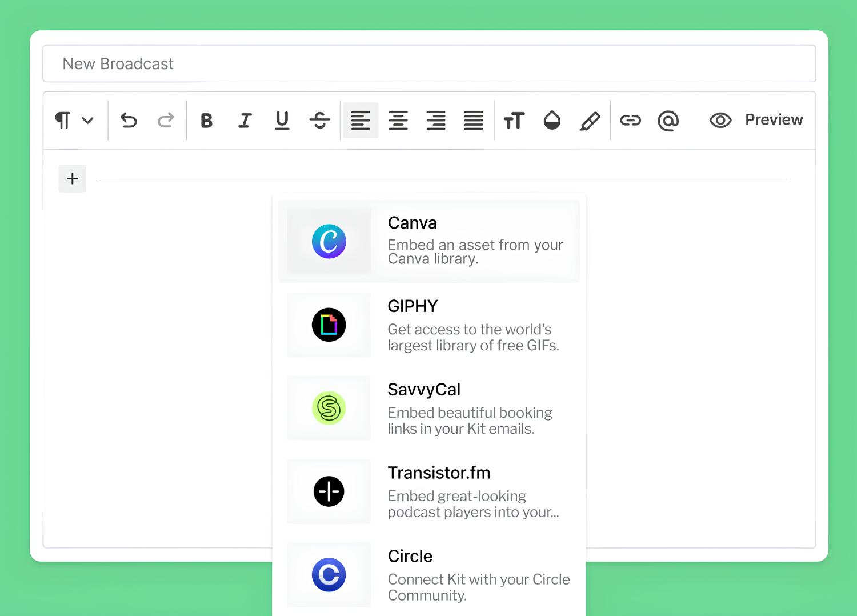Choose the Transistor.fm menu entry
Viewport: 857px width, 616px height.
pyautogui.click(x=429, y=491)
